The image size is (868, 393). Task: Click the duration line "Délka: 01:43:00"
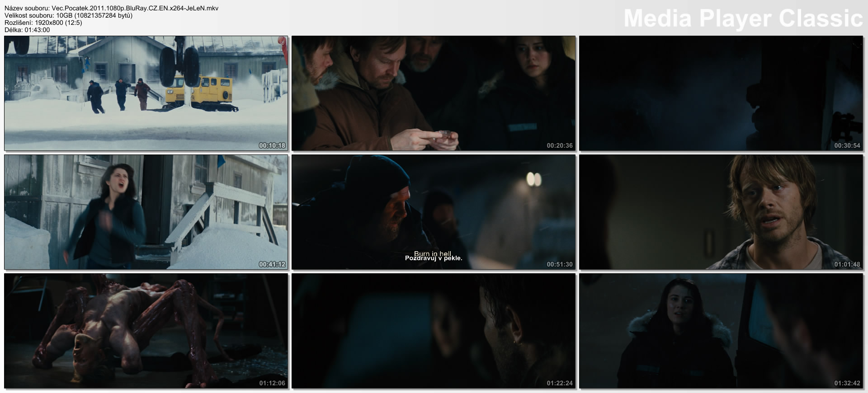click(x=27, y=30)
